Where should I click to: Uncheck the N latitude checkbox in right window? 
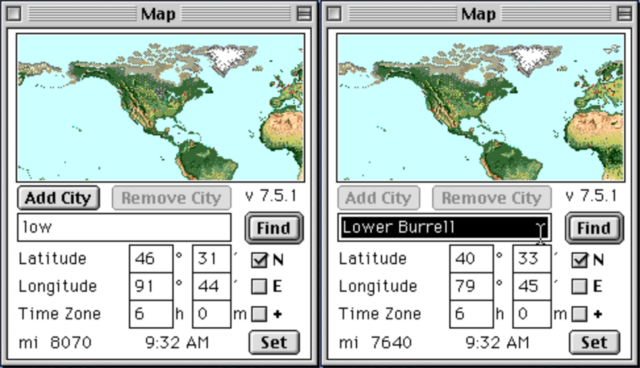pyautogui.click(x=580, y=260)
